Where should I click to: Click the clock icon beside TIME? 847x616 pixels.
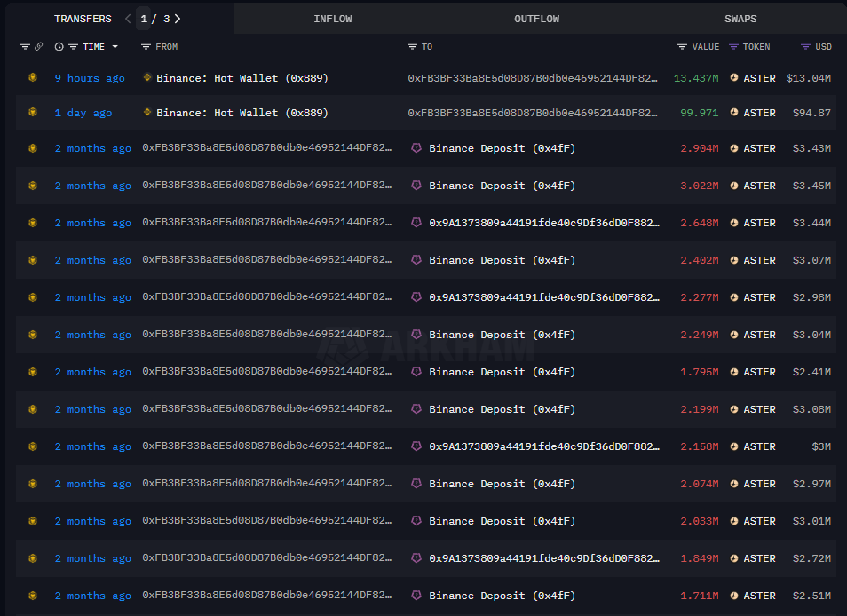[59, 47]
